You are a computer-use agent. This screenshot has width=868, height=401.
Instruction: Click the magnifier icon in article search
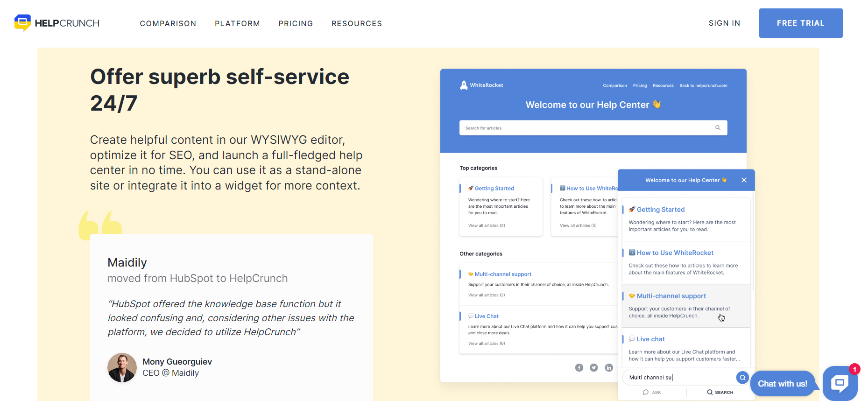pos(718,128)
